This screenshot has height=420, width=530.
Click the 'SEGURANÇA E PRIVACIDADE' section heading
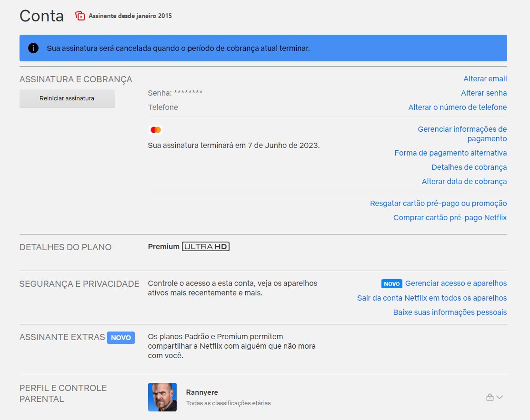point(80,284)
